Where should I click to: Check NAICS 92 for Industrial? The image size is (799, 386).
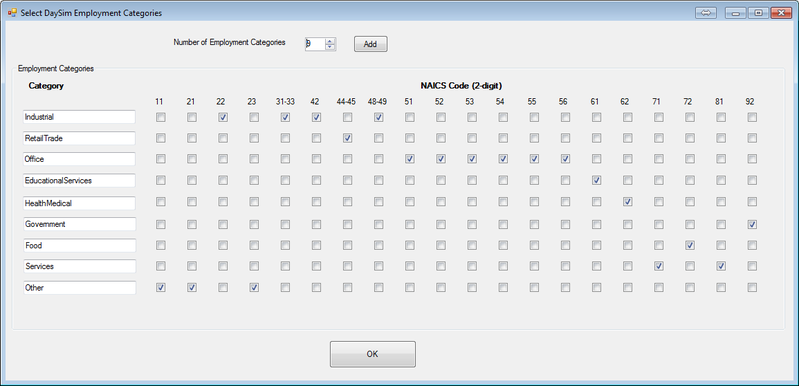752,118
